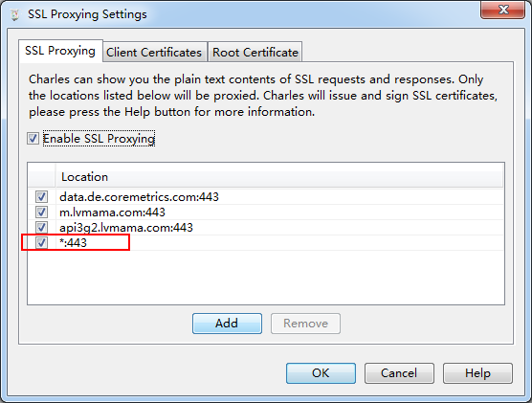Uncheck the api3g2.lvmama.com:443 location checkbox
Screen dimensions: 532x403
tap(41, 228)
